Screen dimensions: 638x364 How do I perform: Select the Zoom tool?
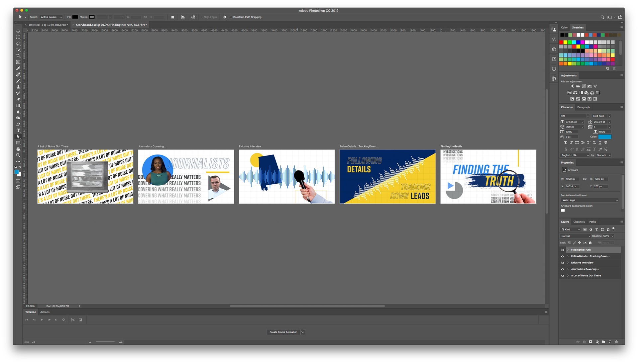(18, 155)
